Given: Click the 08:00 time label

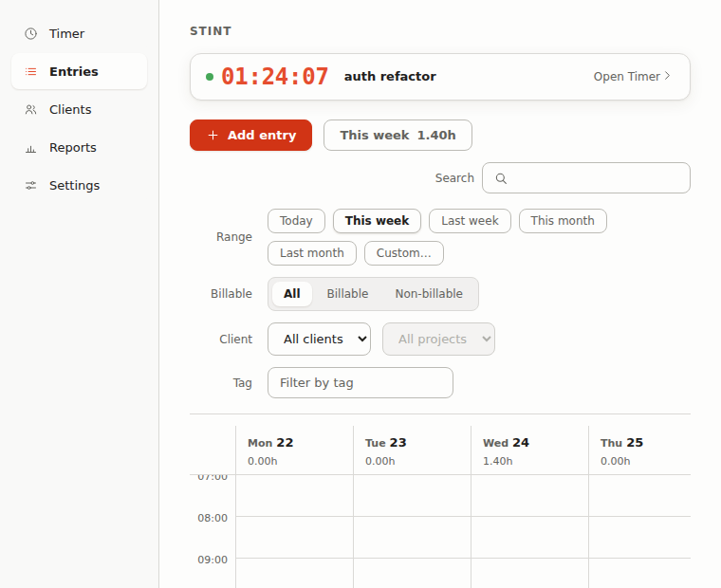Looking at the screenshot, I should pos(213,518).
